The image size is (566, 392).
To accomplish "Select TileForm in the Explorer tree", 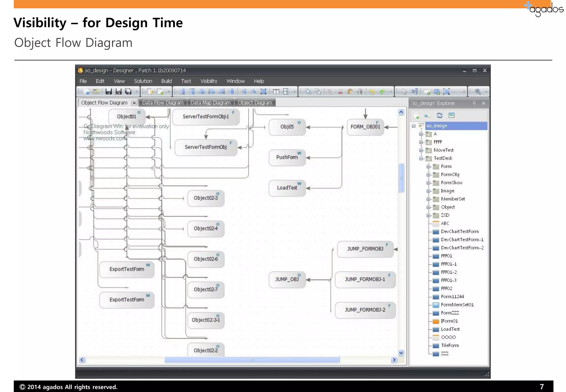I will tap(450, 345).
